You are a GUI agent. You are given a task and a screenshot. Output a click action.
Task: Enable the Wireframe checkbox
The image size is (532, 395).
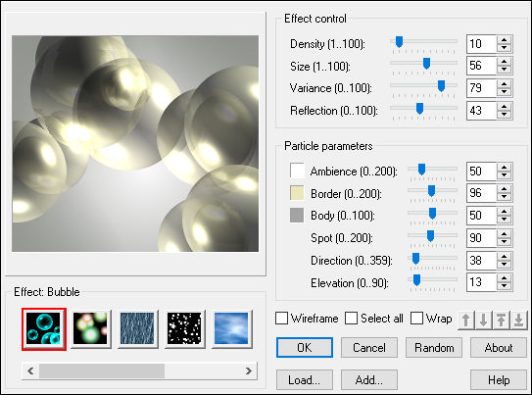point(281,319)
